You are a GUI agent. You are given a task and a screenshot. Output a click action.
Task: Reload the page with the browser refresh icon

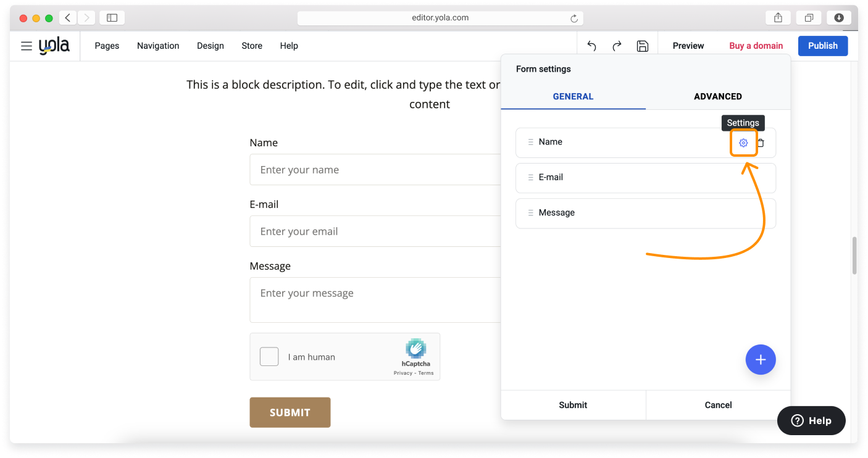[x=573, y=18]
